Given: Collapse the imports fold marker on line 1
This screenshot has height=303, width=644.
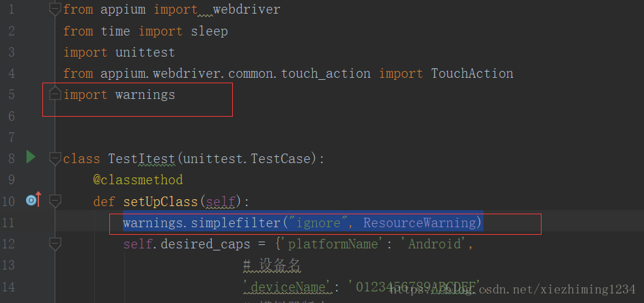Looking at the screenshot, I should pyautogui.click(x=55, y=10).
